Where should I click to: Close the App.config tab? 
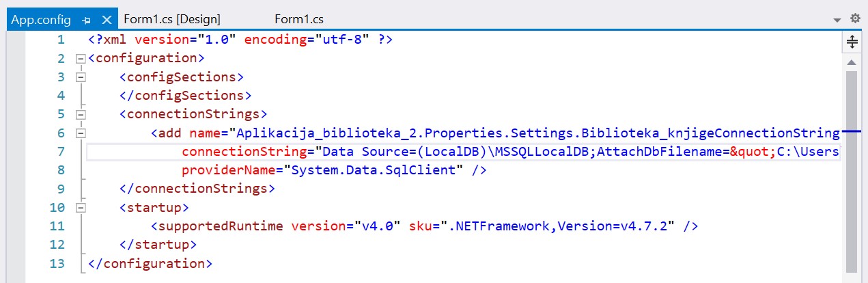106,20
